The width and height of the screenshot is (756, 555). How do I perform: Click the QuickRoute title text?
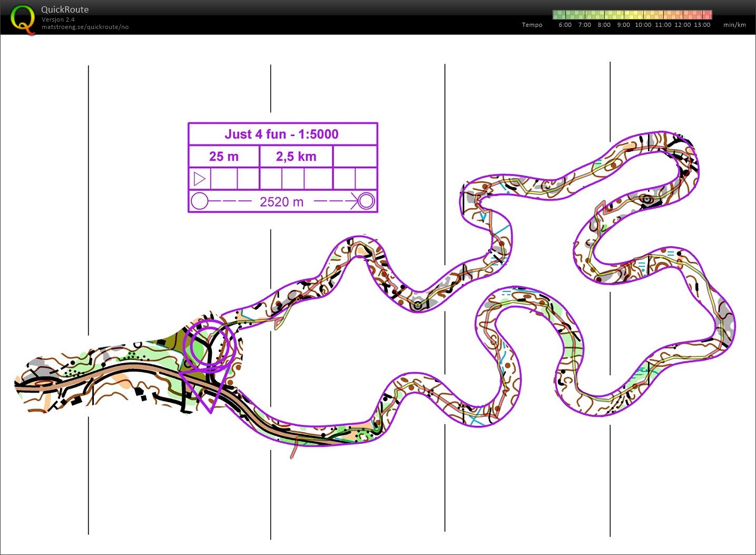pyautogui.click(x=65, y=9)
